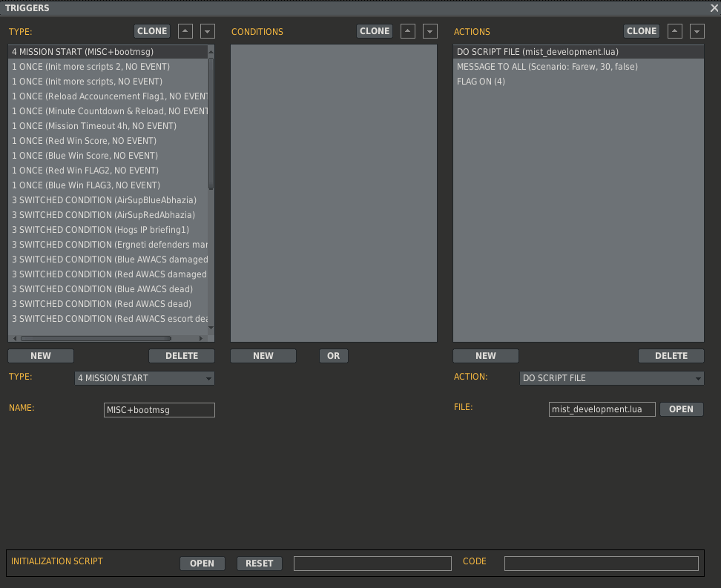This screenshot has width=721, height=588.
Task: Select DO SCRIPT FILE mist_development.lua action
Action: [579, 52]
